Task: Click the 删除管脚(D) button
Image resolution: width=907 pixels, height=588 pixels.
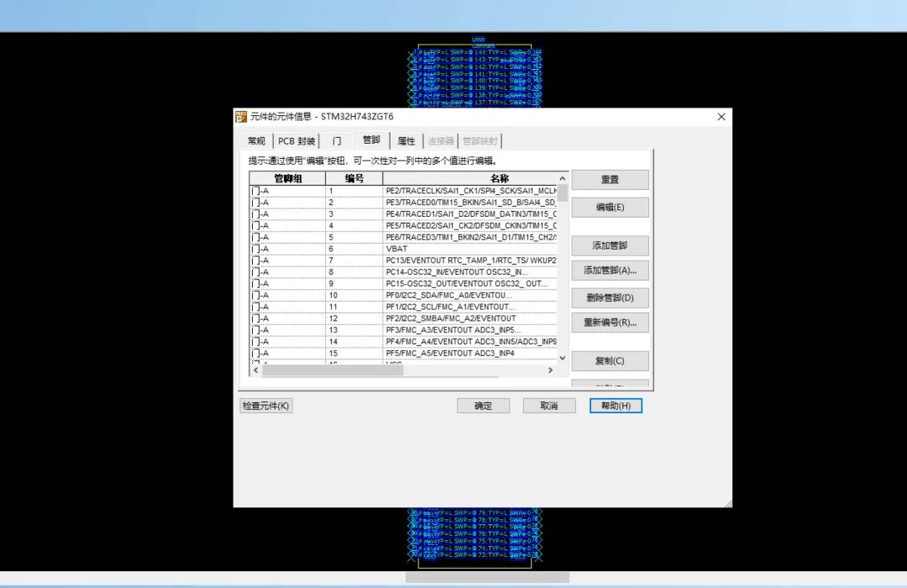Action: 610,297
